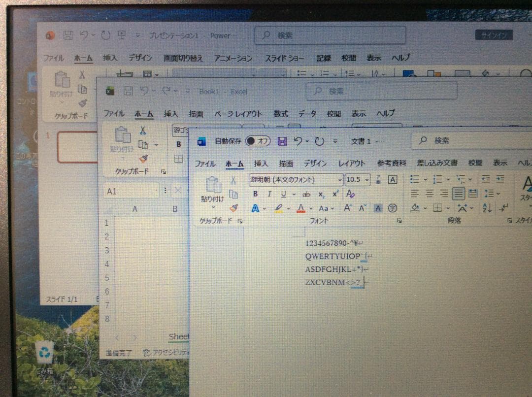Decrease indent in Word paragraph group

[486, 179]
